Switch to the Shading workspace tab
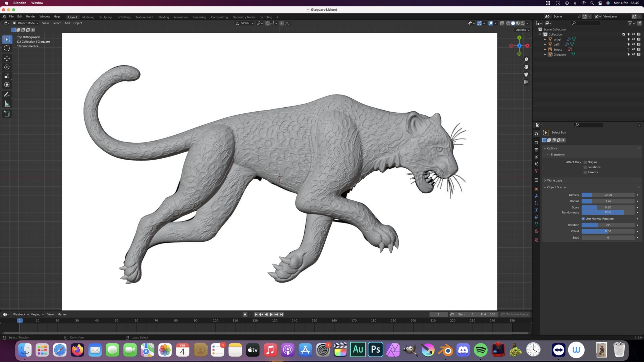This screenshot has height=362, width=644. 164,17
